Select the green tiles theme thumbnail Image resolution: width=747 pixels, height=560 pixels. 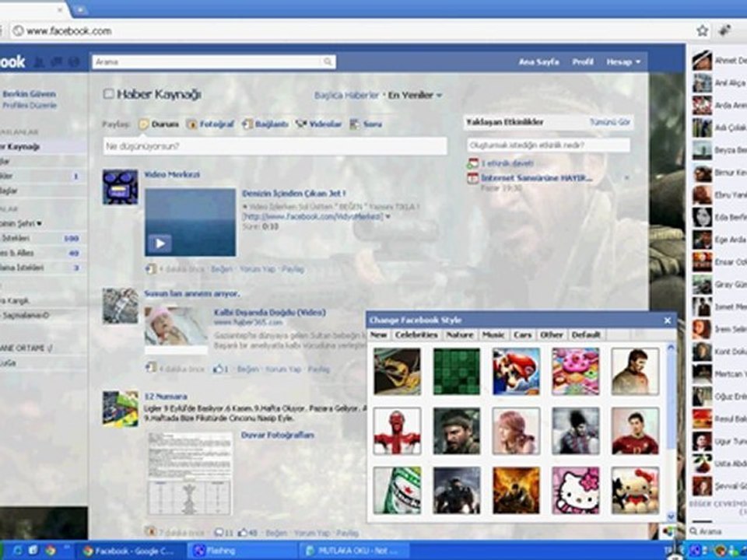pos(457,372)
